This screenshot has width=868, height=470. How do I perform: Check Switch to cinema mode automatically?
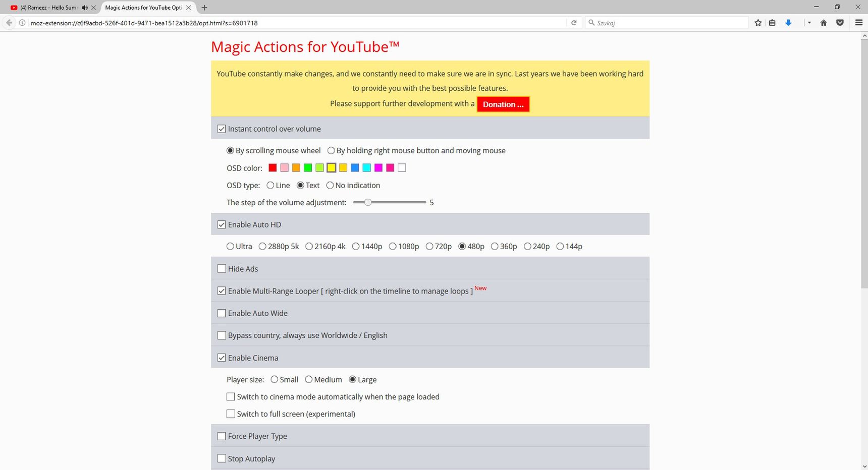point(231,397)
